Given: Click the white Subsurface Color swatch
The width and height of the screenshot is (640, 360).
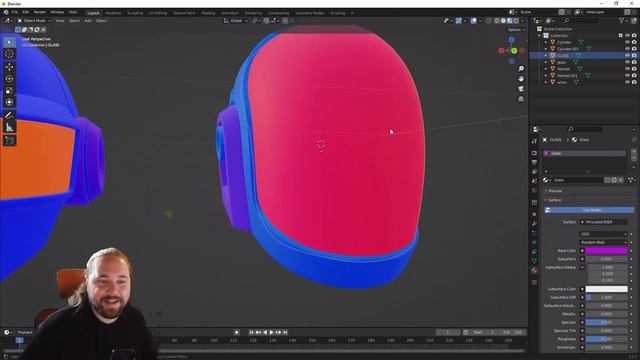Looking at the screenshot, I should pos(607,289).
